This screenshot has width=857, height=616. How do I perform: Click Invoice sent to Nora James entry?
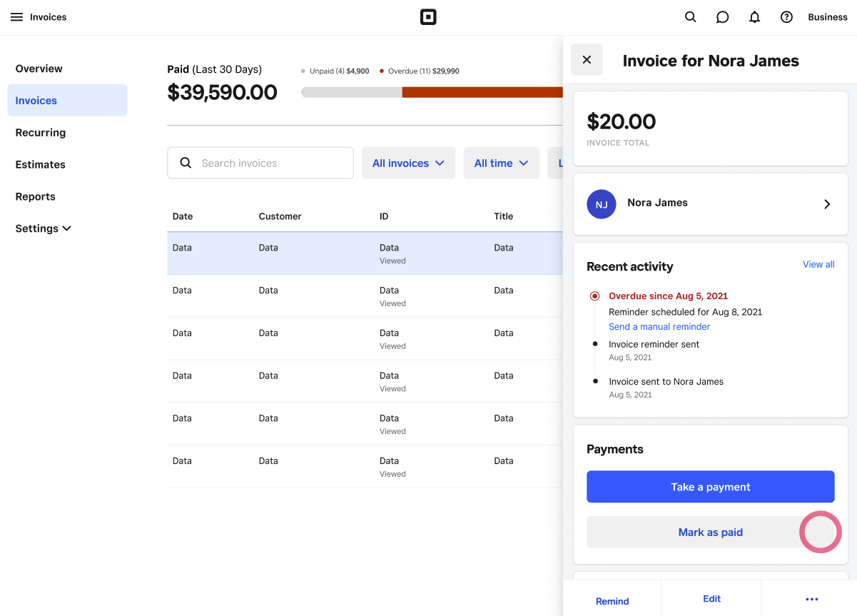[666, 381]
